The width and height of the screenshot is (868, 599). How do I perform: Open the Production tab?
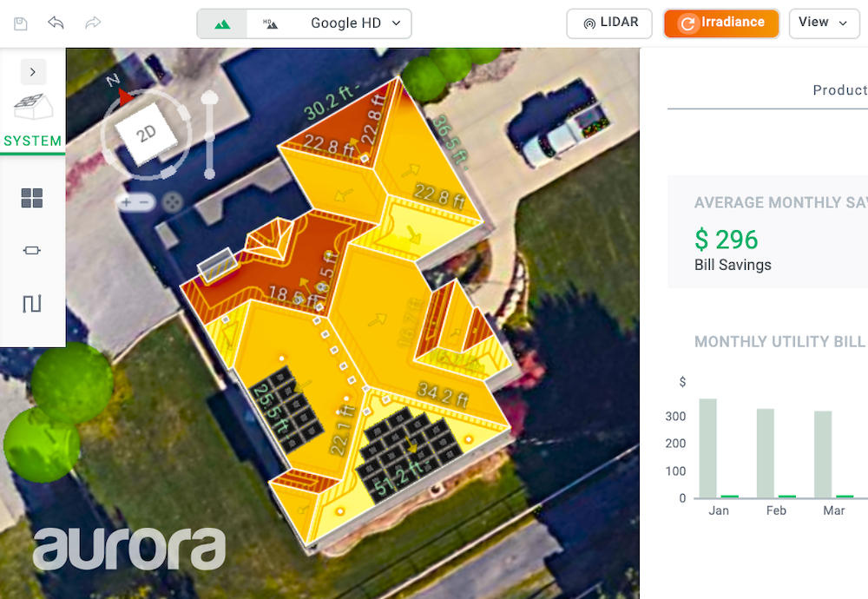pyautogui.click(x=839, y=89)
